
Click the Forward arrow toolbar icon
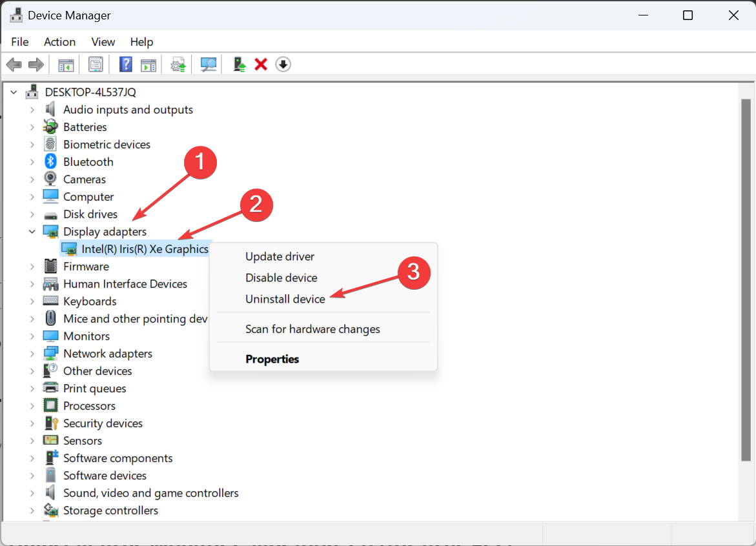point(36,64)
